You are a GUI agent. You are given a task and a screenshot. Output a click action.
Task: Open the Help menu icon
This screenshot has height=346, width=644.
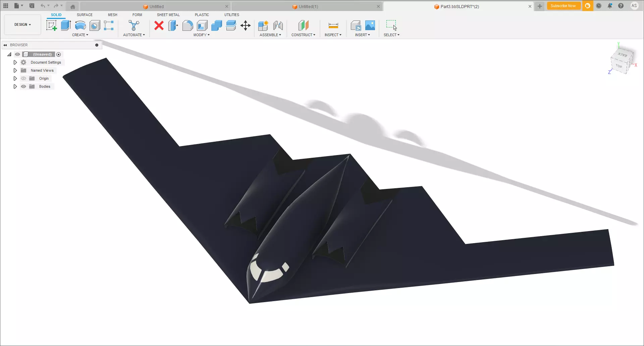coord(621,6)
